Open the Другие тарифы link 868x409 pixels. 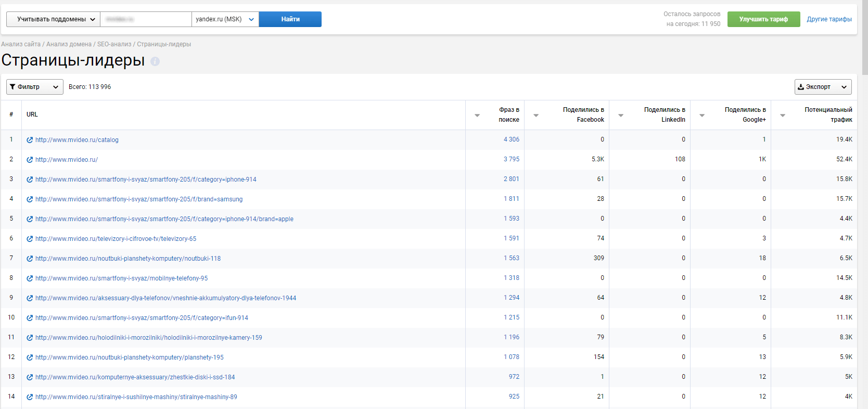(829, 19)
